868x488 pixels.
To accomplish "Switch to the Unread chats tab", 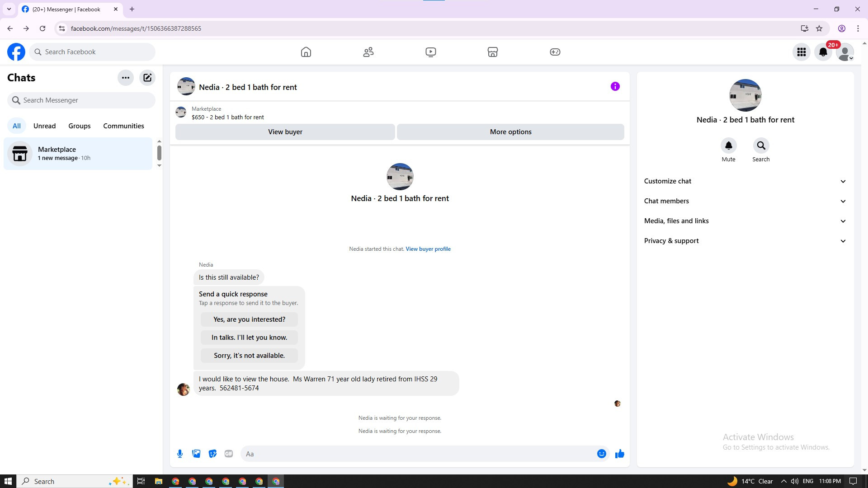I will point(44,126).
